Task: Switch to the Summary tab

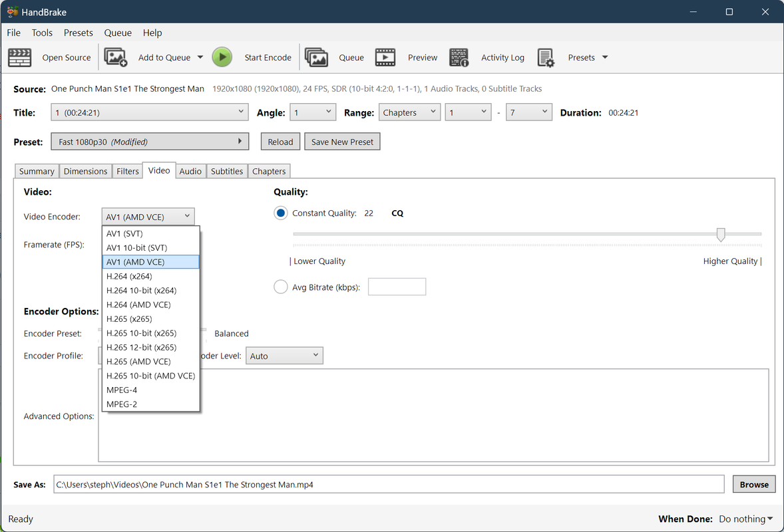Action: (x=37, y=172)
